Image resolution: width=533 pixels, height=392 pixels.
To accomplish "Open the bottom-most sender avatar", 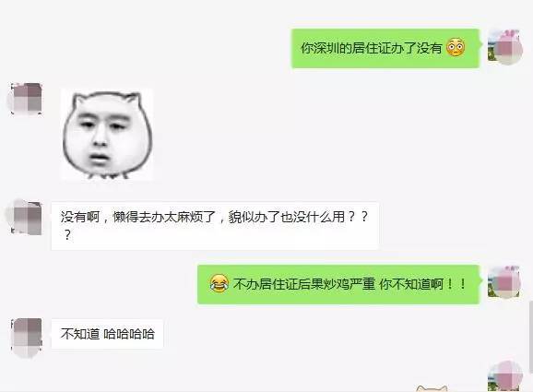I will tap(505, 376).
